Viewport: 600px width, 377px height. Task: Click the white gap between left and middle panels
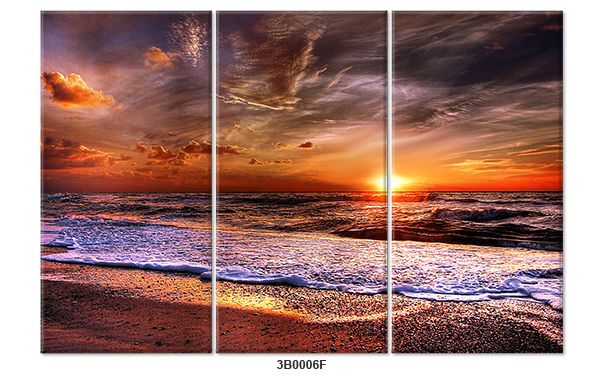[x=214, y=182]
